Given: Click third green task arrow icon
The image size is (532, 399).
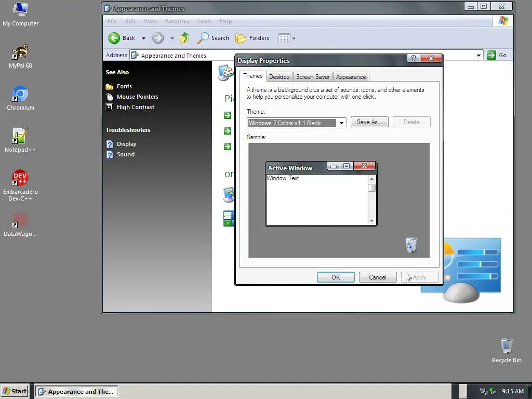Looking at the screenshot, I should pyautogui.click(x=228, y=147).
